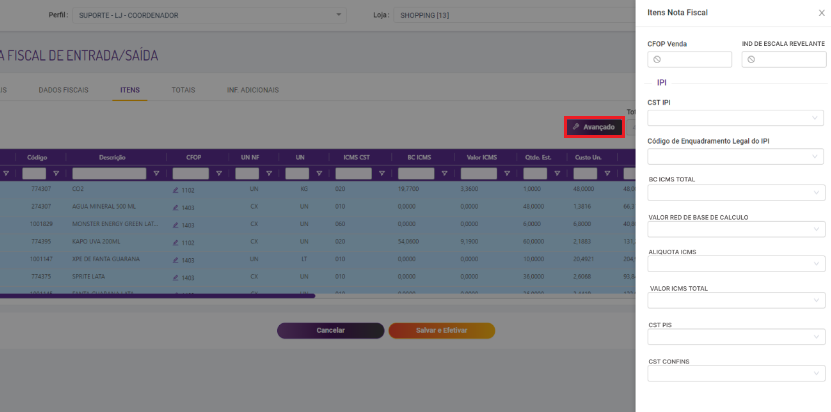Click the Descrição filter text box
831x412 pixels.
[x=109, y=173]
